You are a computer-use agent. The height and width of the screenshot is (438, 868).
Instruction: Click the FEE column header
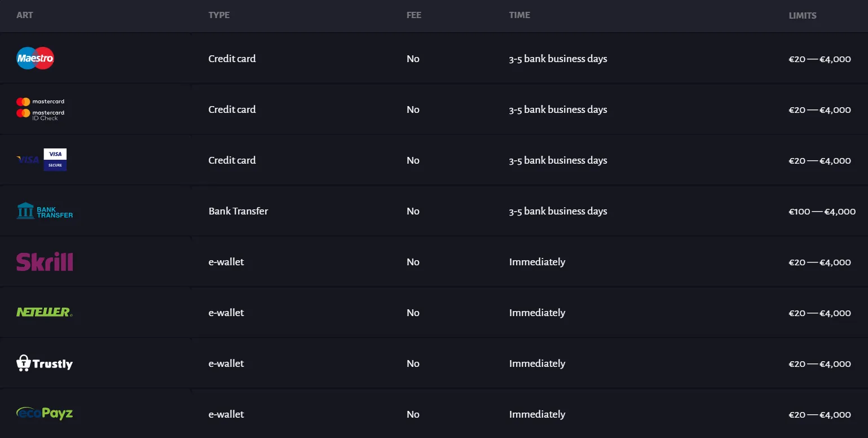(414, 15)
